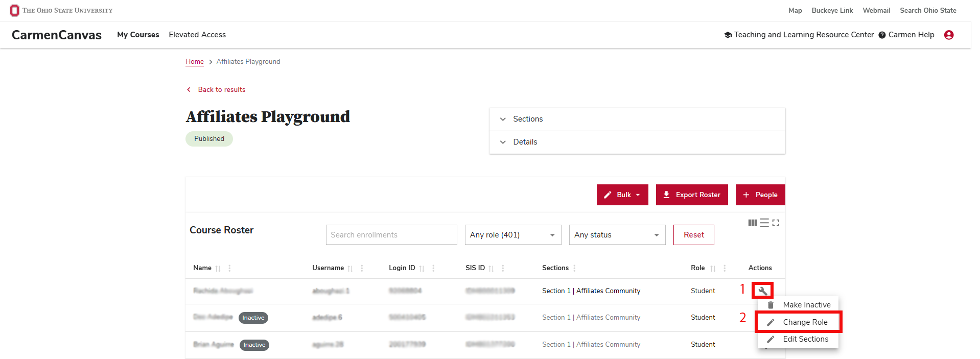The height and width of the screenshot is (359, 980).
Task: Switch to list density view icon
Action: (764, 223)
